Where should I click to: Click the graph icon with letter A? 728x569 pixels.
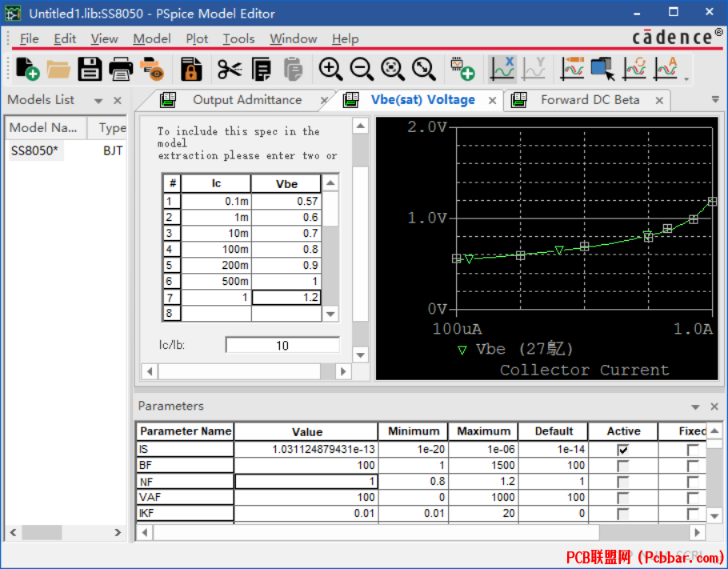666,69
